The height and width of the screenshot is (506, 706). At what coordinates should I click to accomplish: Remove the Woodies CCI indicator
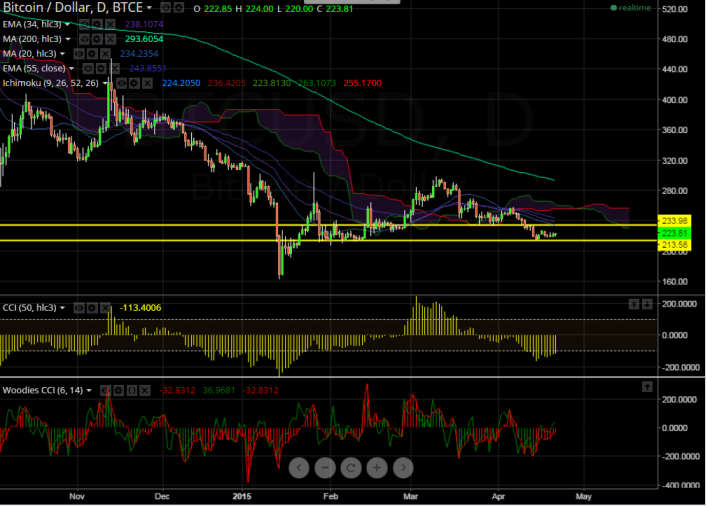(145, 390)
